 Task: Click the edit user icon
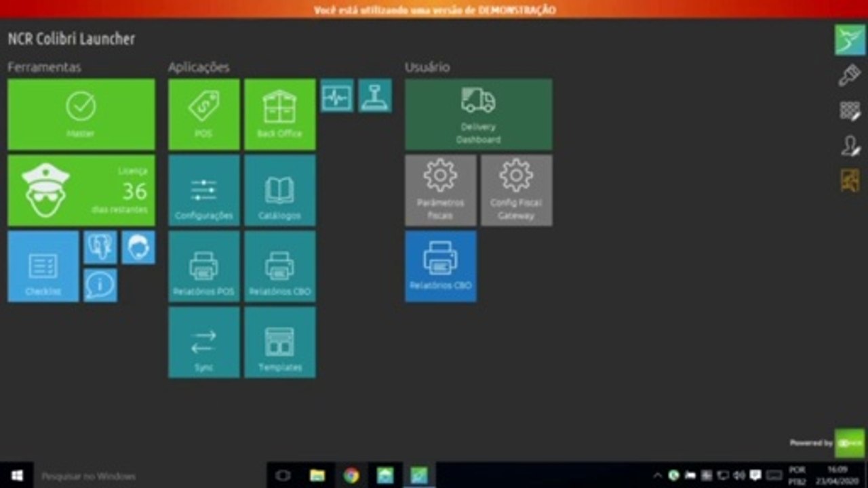click(850, 146)
